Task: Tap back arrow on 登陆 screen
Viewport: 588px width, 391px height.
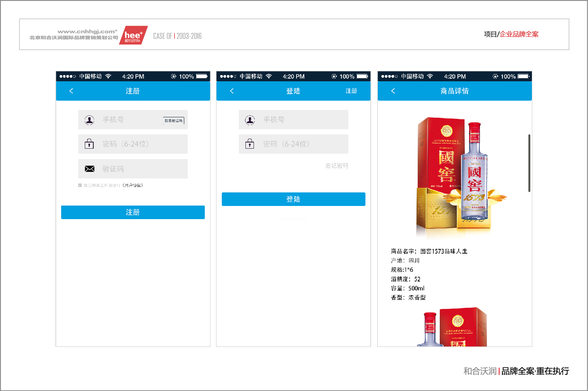Action: tap(232, 91)
